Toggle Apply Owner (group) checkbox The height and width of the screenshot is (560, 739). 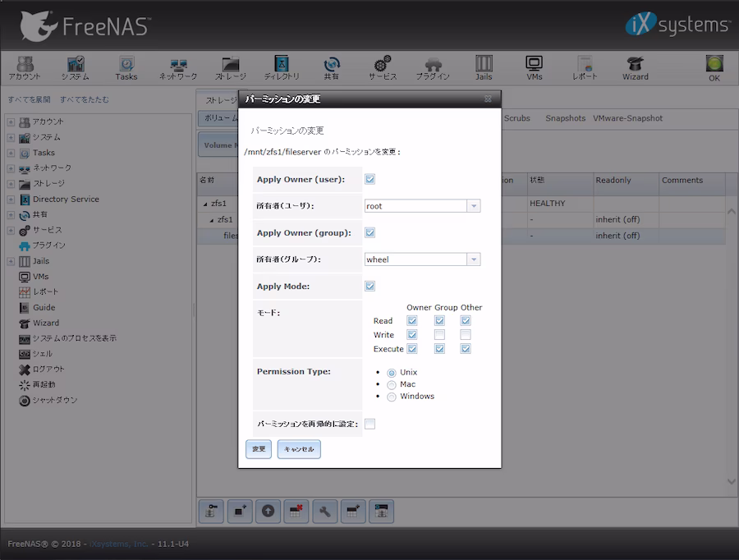[370, 232]
